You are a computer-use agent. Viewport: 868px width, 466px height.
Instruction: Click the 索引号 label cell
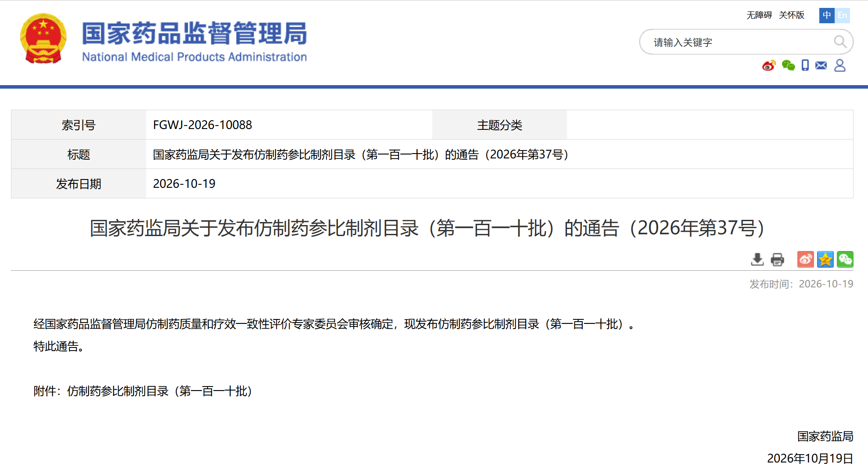(x=79, y=125)
